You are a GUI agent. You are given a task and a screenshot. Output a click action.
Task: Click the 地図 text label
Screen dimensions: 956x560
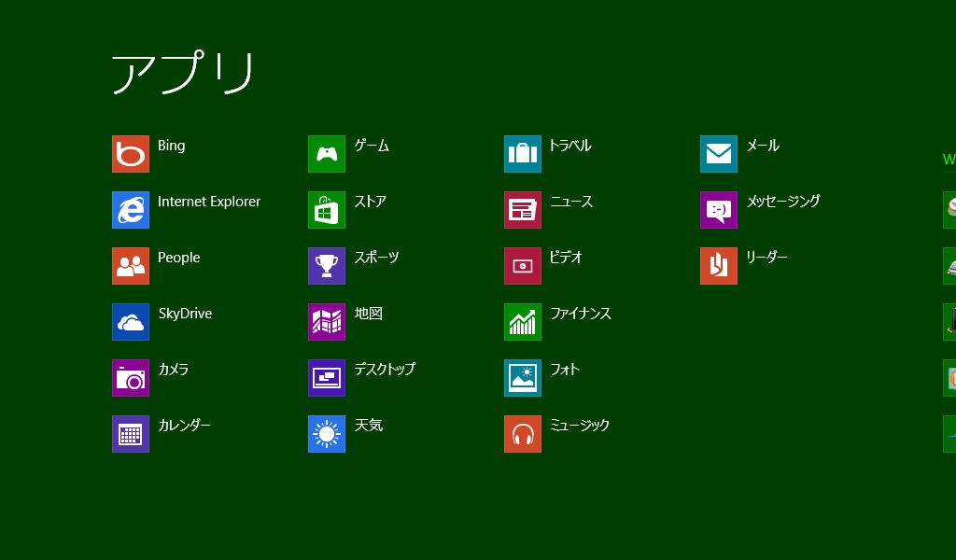[369, 314]
